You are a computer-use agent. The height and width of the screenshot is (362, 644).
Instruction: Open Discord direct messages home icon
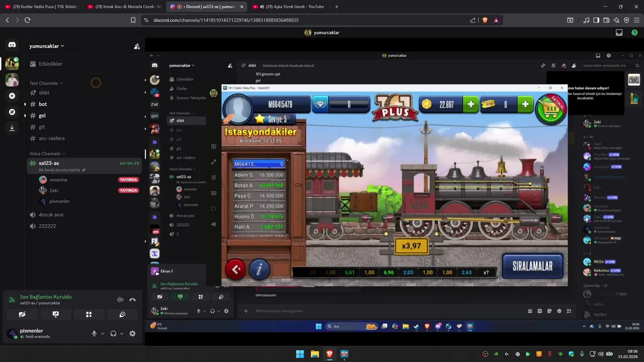click(x=12, y=45)
